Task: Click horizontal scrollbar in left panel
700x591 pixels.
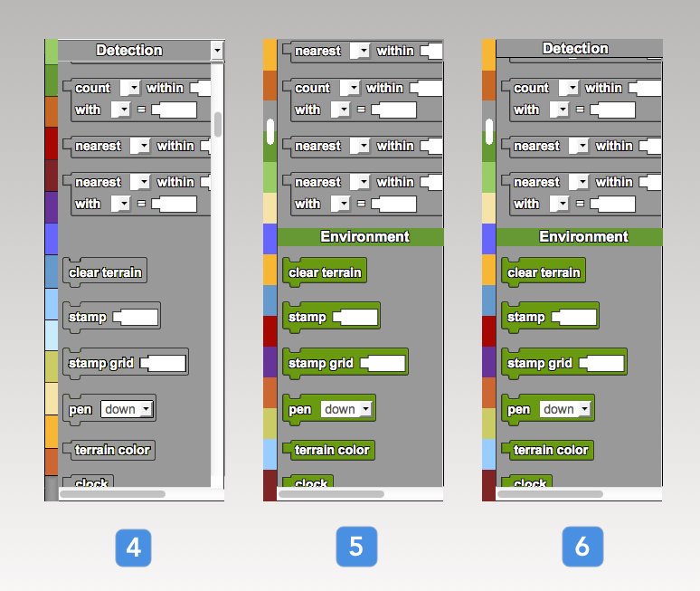Action: (112, 494)
